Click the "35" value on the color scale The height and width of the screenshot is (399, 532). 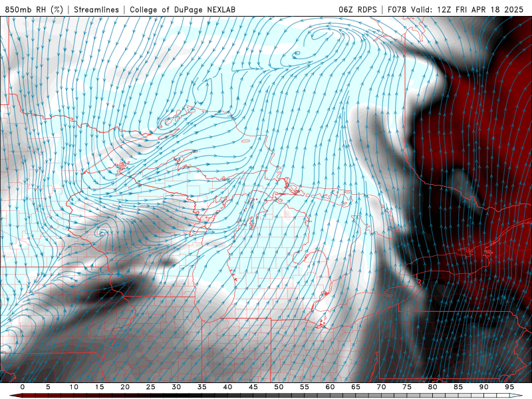[x=202, y=387]
